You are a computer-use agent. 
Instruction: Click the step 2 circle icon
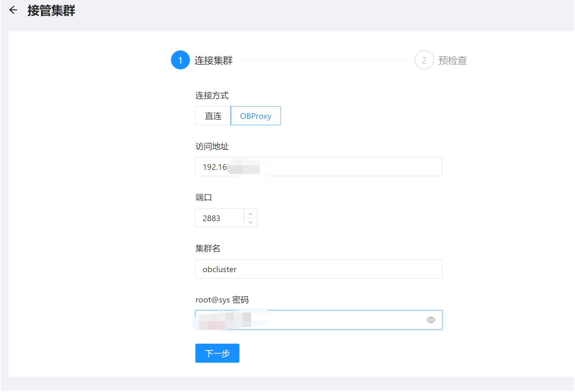(x=424, y=60)
